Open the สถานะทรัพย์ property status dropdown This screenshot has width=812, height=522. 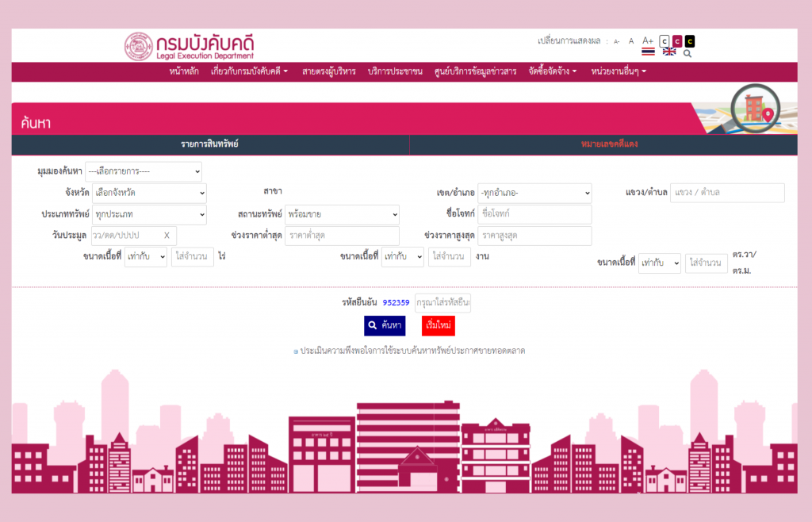[x=342, y=214]
